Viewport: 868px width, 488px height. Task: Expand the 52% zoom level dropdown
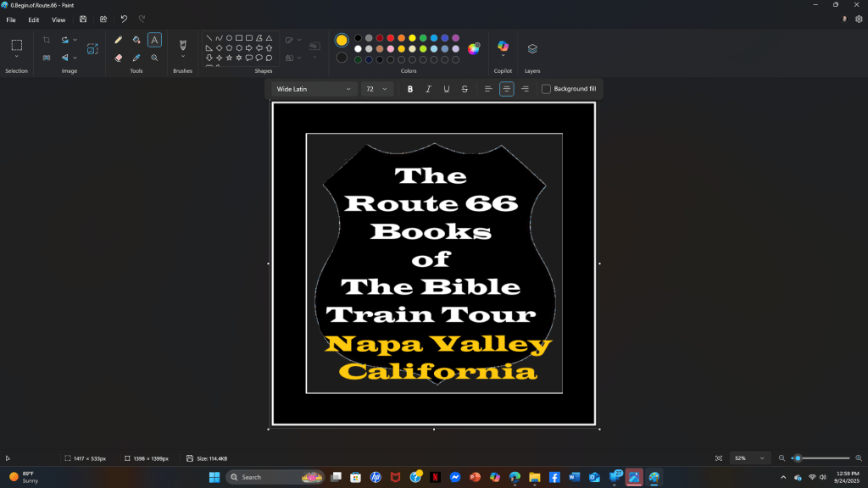click(750, 458)
